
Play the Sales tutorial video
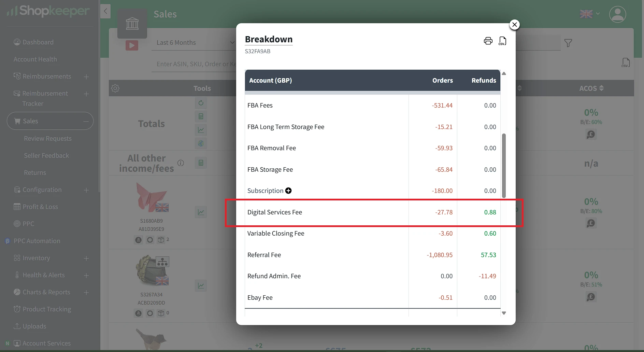coord(132,45)
